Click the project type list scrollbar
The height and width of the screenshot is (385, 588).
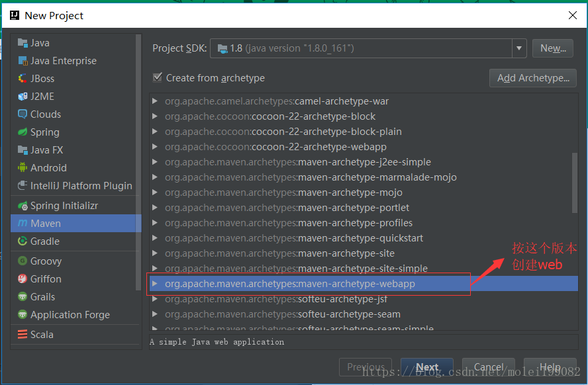(138, 162)
